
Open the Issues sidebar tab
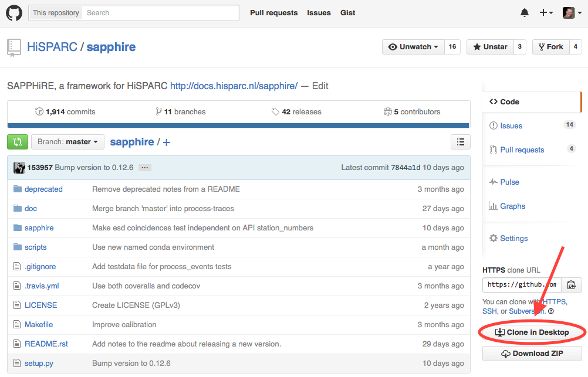tap(532, 126)
